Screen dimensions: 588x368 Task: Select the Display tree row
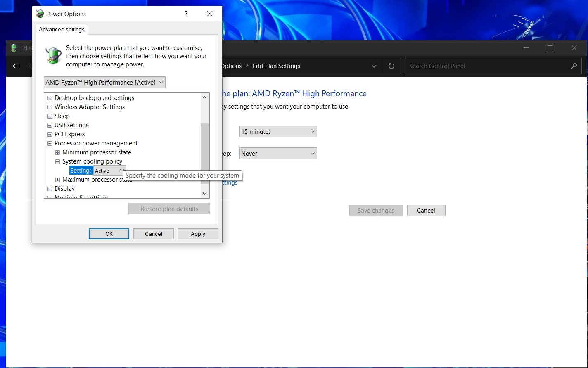[x=65, y=189]
